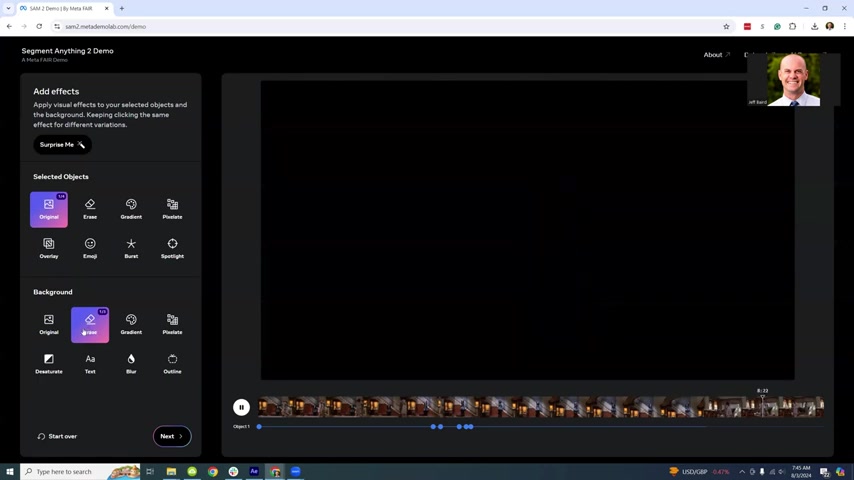Add Text effect to background
Viewport: 854px width, 480px height.
90,363
